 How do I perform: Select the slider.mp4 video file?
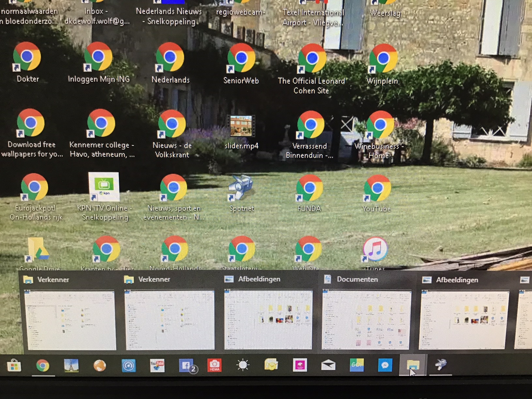(x=241, y=132)
